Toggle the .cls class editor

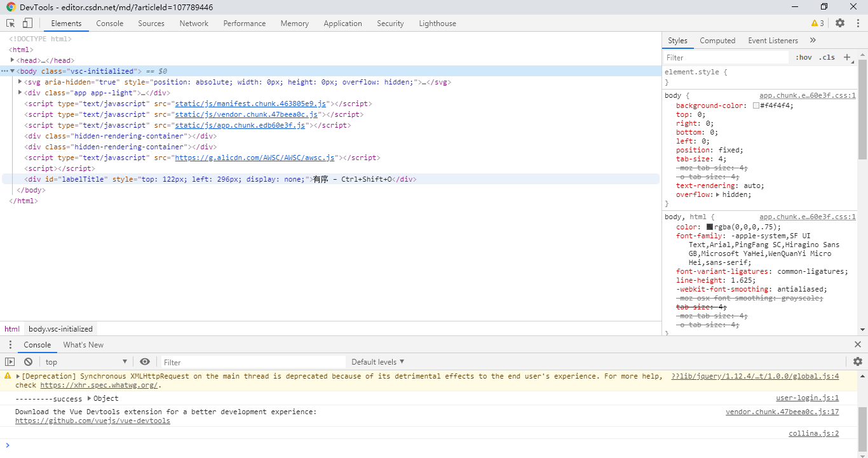[x=827, y=57]
